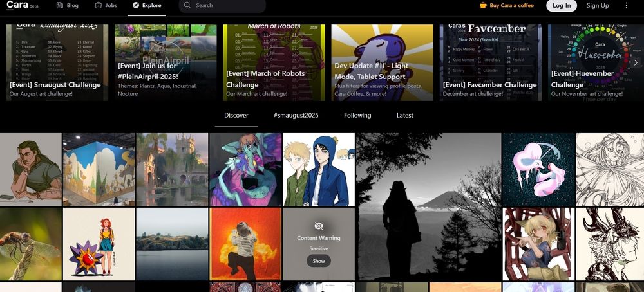Screen dimensions: 644x292
Task: Focus the Search input field
Action: tap(222, 5)
